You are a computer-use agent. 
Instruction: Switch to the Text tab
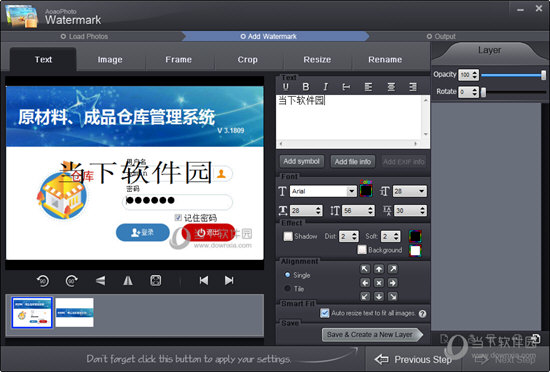[43, 60]
